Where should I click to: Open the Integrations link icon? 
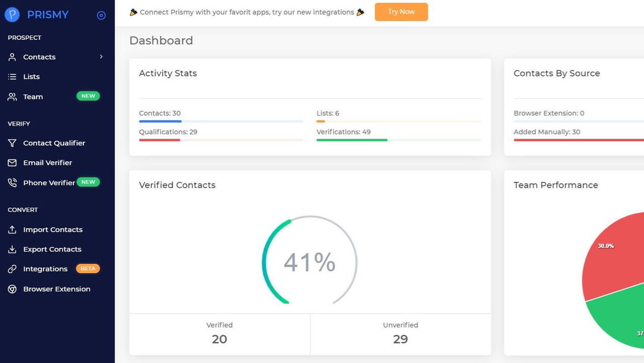(12, 269)
